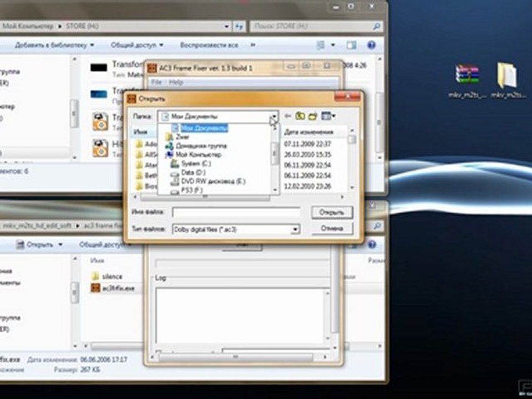Go up one folder level in dialog

[300, 116]
